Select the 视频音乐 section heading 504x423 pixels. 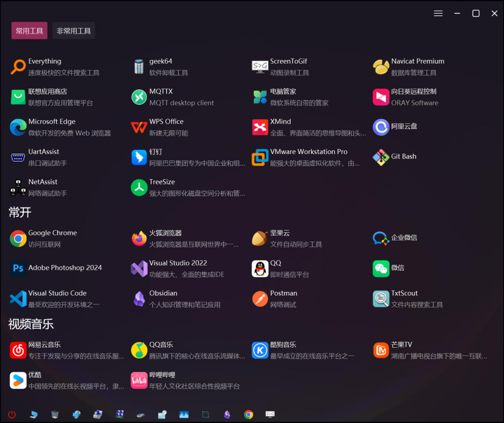coord(31,324)
